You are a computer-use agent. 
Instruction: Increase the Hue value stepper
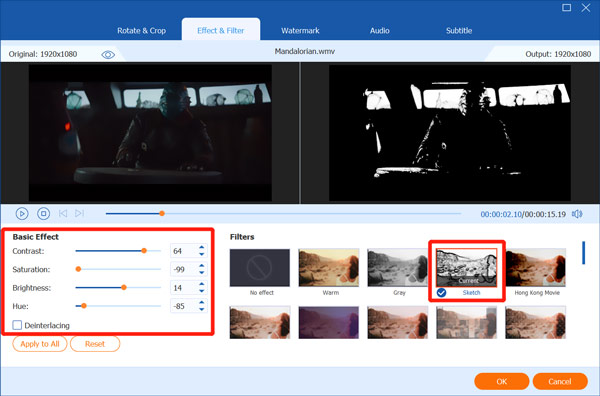202,303
